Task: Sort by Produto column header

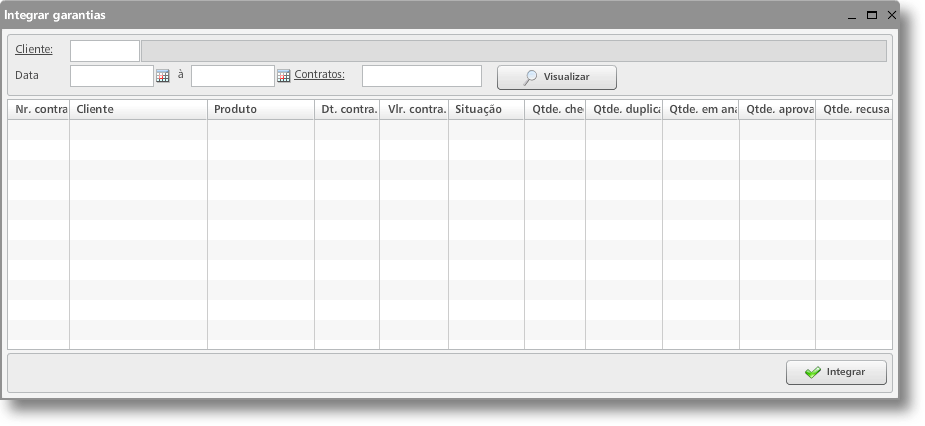Action: pyautogui.click(x=261, y=110)
